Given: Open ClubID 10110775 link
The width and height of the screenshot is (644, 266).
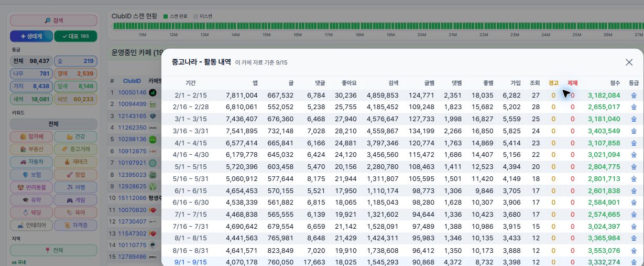Looking at the screenshot, I should pyautogui.click(x=132, y=245).
